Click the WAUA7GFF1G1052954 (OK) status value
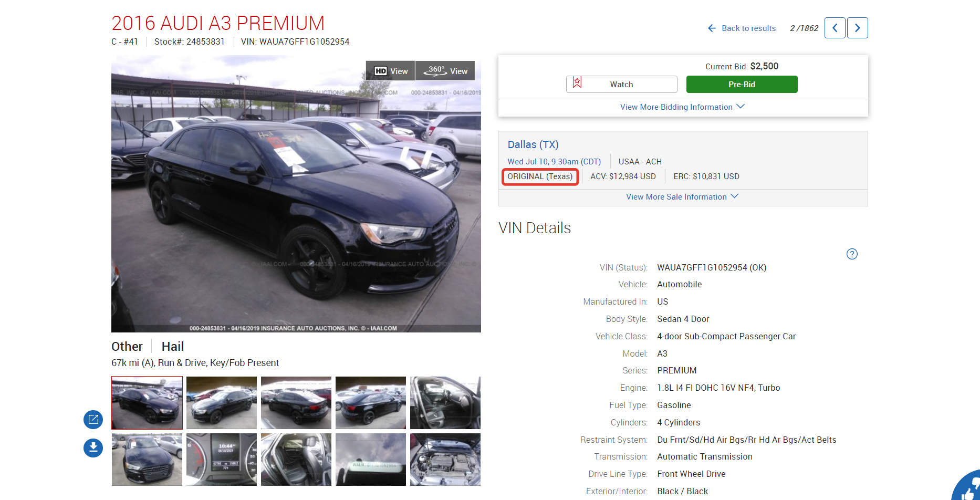The image size is (980, 500). click(x=712, y=267)
